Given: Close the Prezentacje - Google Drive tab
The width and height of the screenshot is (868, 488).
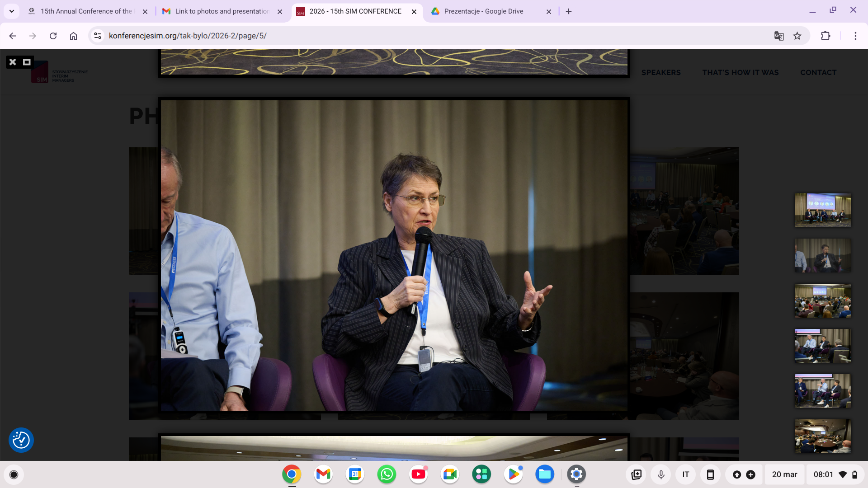Looking at the screenshot, I should [549, 12].
